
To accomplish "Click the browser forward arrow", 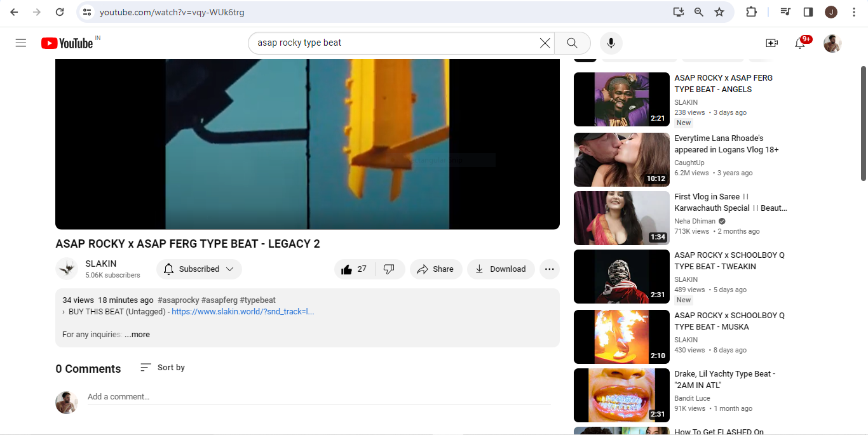I will (37, 12).
